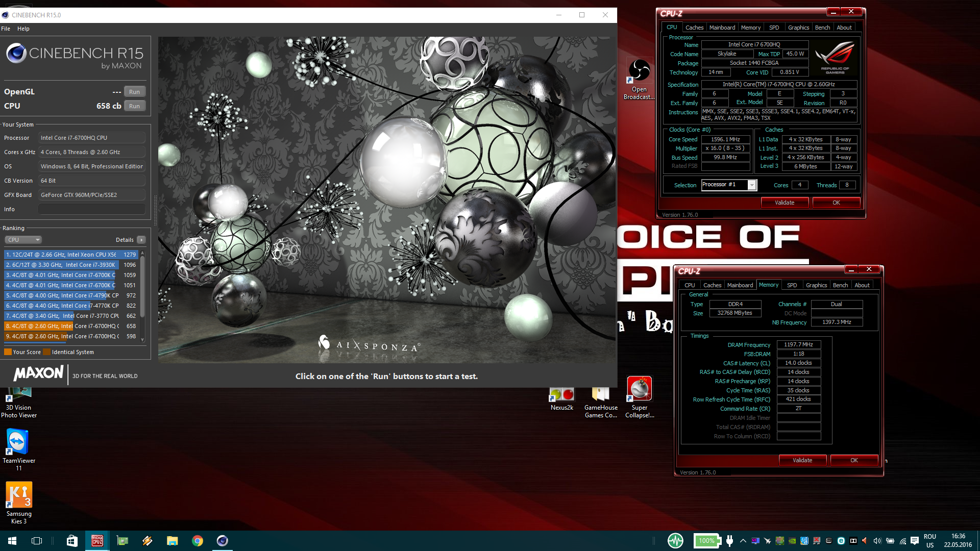This screenshot has width=980, height=551.
Task: Select ranking row 2 Core i7-3930K
Action: click(71, 265)
